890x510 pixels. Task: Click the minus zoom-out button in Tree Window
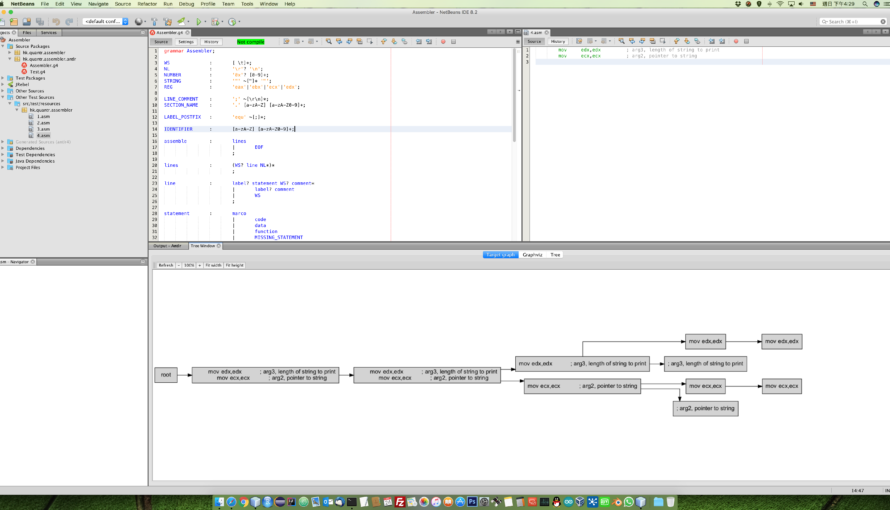pos(178,265)
